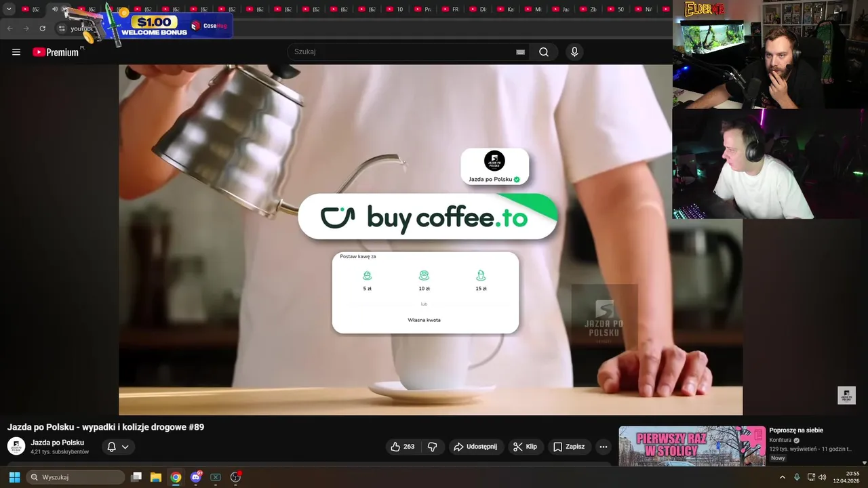
Task: Open more actions three-dot menu
Action: [x=604, y=447]
